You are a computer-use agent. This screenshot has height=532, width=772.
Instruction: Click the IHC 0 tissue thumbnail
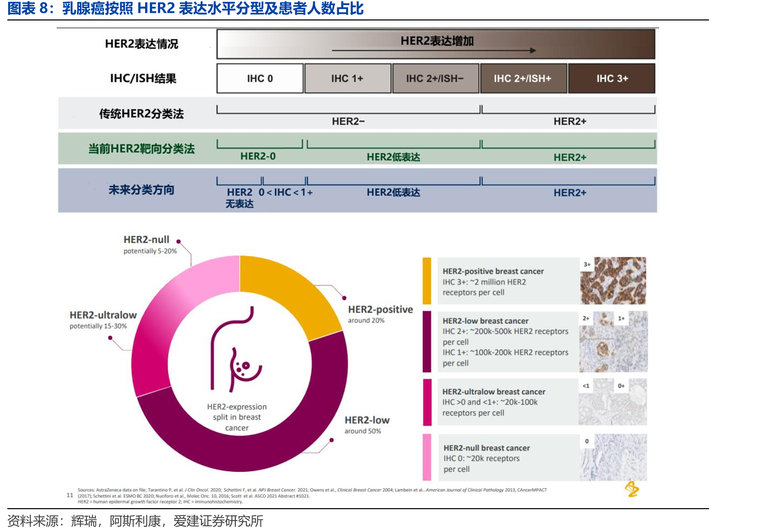point(613,457)
